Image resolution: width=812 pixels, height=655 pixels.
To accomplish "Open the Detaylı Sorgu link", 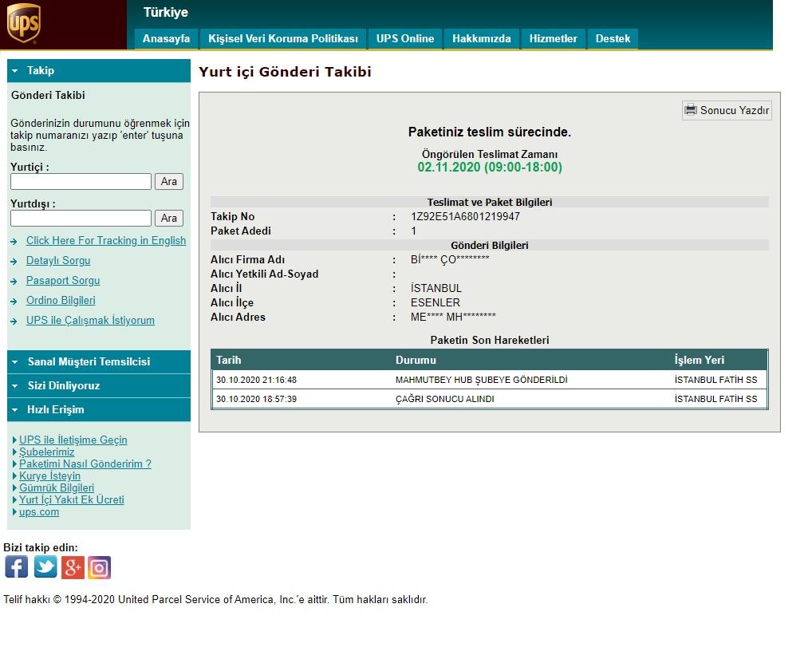I will coord(58,261).
